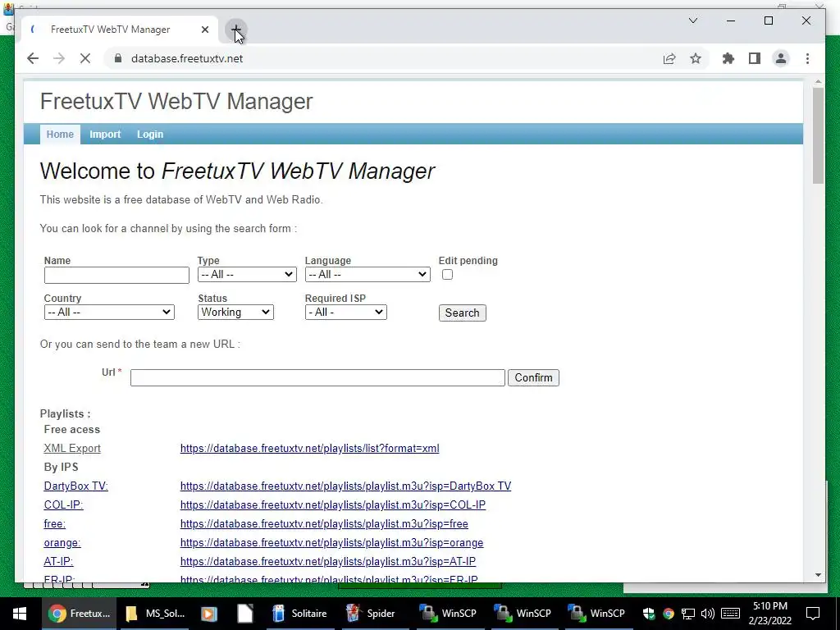This screenshot has width=840, height=630.
Task: Switch to Spider in the taskbar
Action: pos(371,614)
